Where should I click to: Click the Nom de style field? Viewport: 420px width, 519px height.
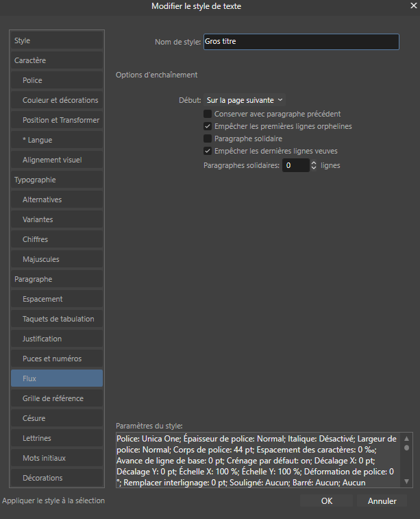coord(301,42)
